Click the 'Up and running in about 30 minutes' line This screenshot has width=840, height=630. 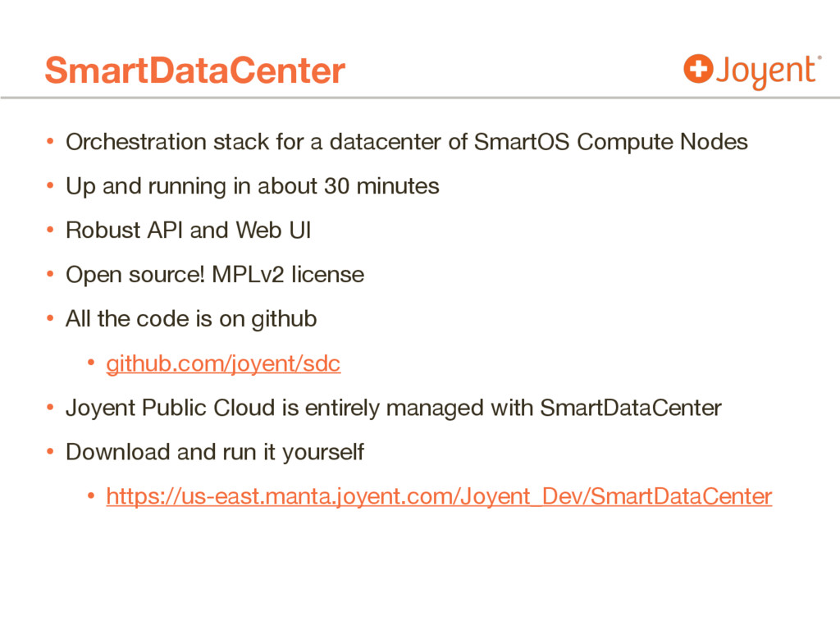252,186
